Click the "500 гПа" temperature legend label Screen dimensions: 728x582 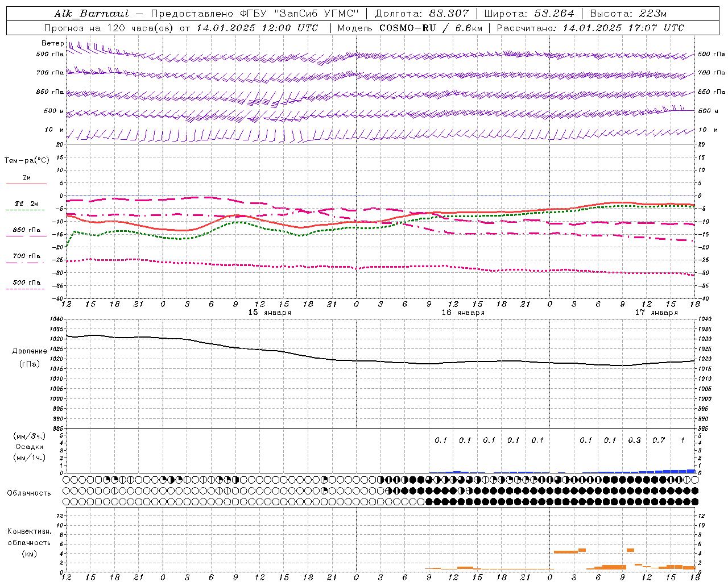click(x=27, y=282)
